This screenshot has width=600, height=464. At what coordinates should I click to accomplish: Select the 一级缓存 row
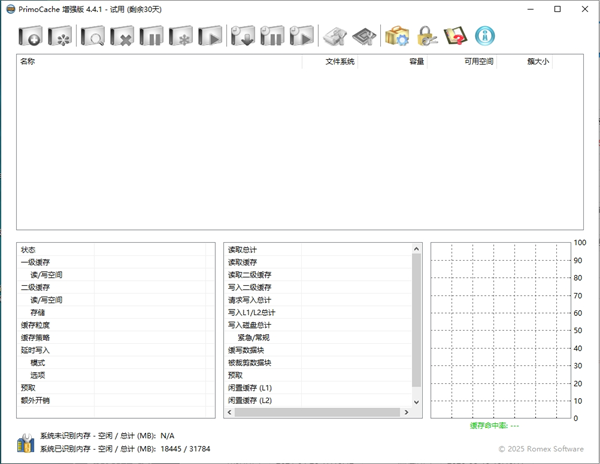pyautogui.click(x=116, y=262)
